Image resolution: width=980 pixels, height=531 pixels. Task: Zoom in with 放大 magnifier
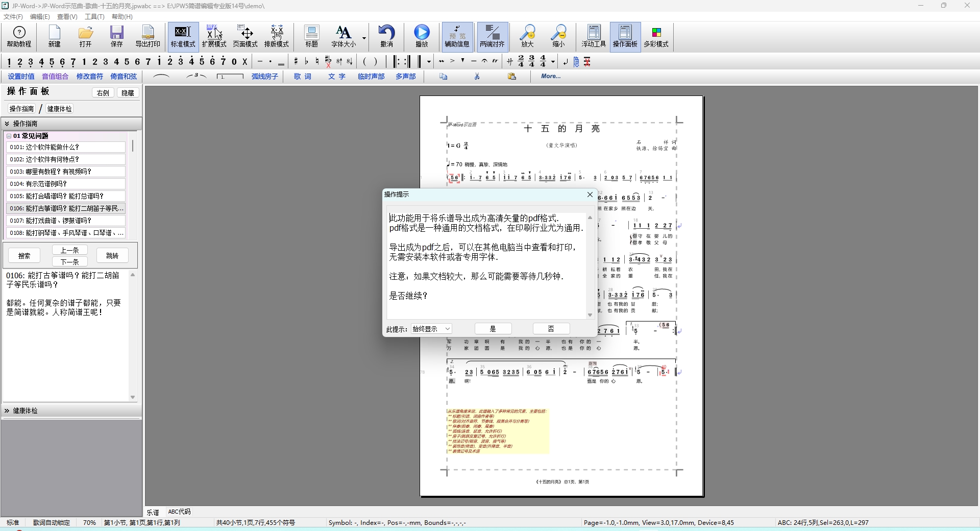pyautogui.click(x=527, y=36)
